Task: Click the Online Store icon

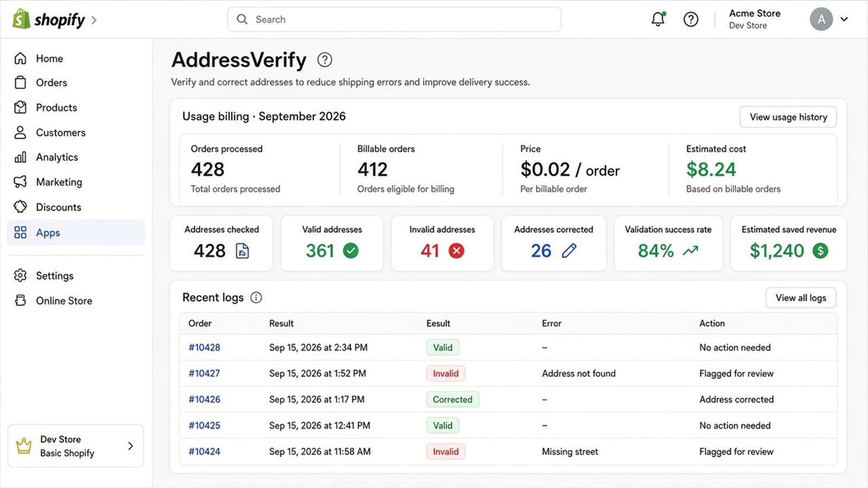Action: 21,300
